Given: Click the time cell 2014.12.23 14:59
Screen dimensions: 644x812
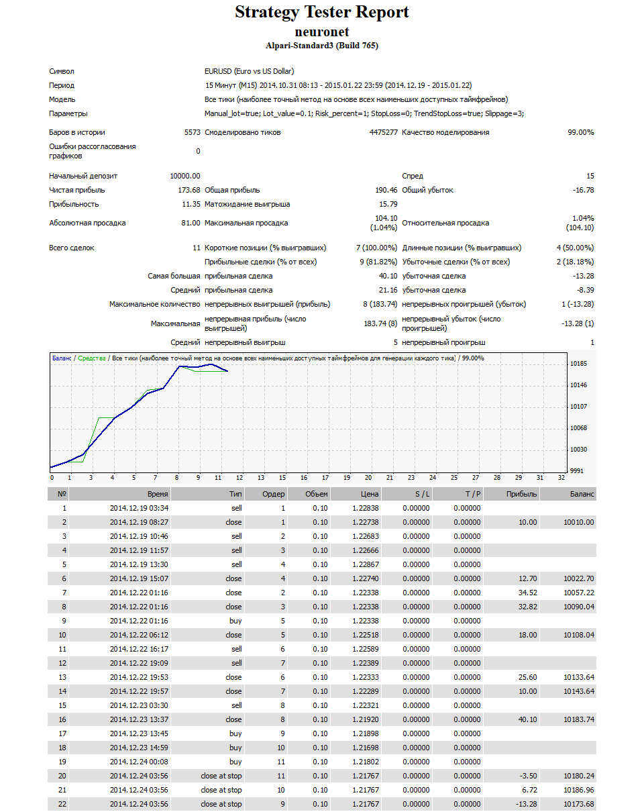Looking at the screenshot, I should pos(139,748).
